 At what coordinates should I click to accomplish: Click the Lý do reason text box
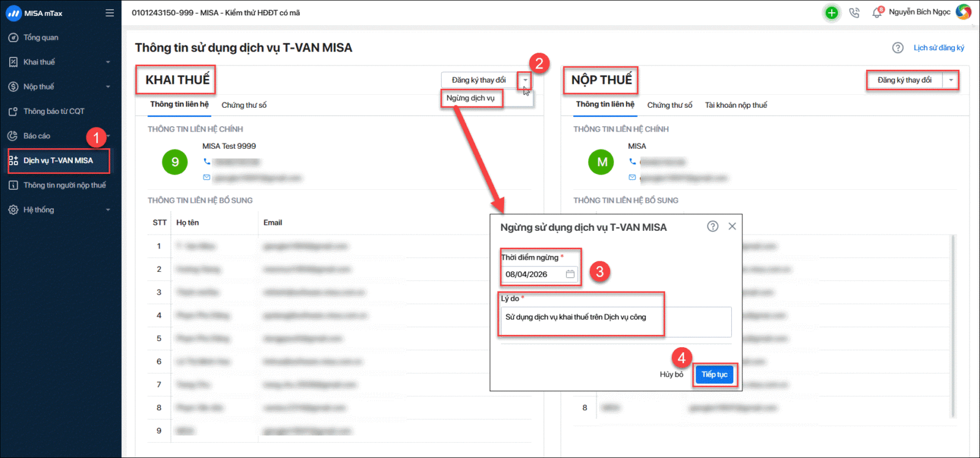tap(616, 321)
